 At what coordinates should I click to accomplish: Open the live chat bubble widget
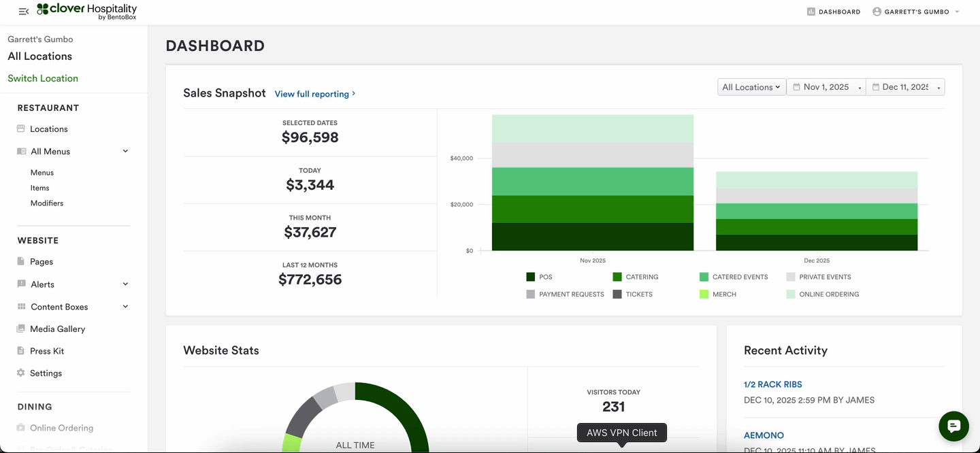[x=953, y=426]
